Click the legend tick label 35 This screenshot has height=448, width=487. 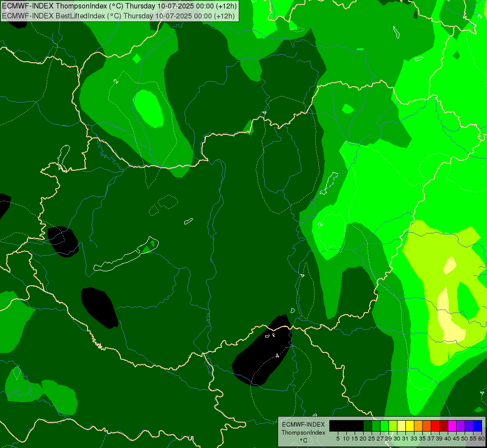tap(422, 439)
